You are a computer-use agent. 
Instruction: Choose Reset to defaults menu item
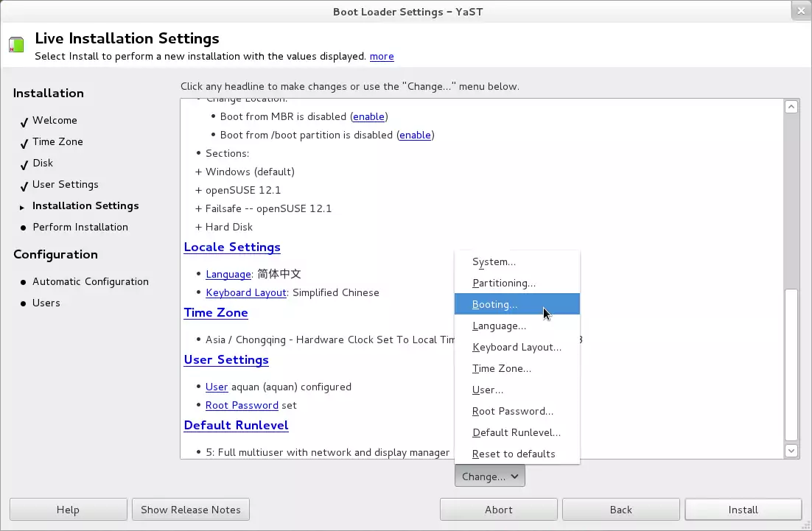(x=514, y=454)
